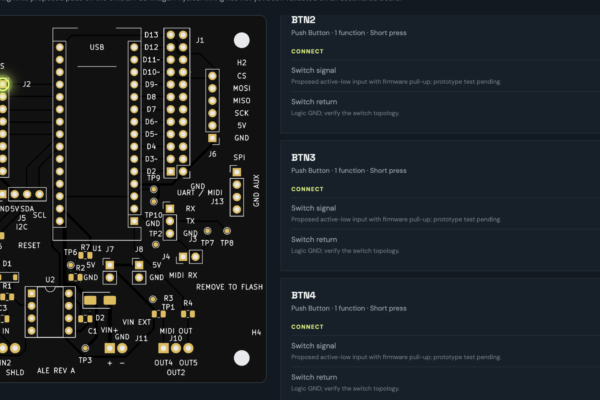Click the square pad of J4
The image size is (600, 400).
coord(183,257)
